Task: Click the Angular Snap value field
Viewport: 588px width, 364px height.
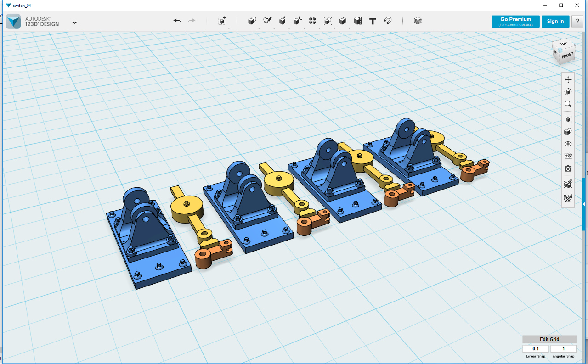Action: 564,349
